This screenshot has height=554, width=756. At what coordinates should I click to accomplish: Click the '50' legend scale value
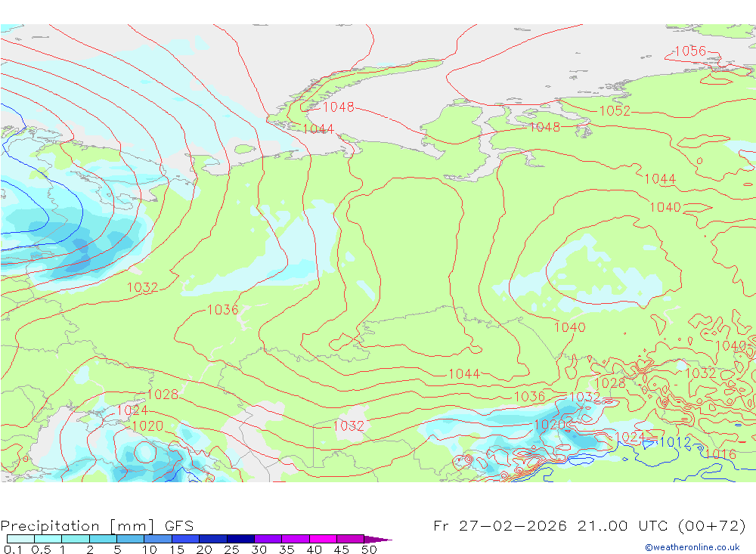[369, 549]
